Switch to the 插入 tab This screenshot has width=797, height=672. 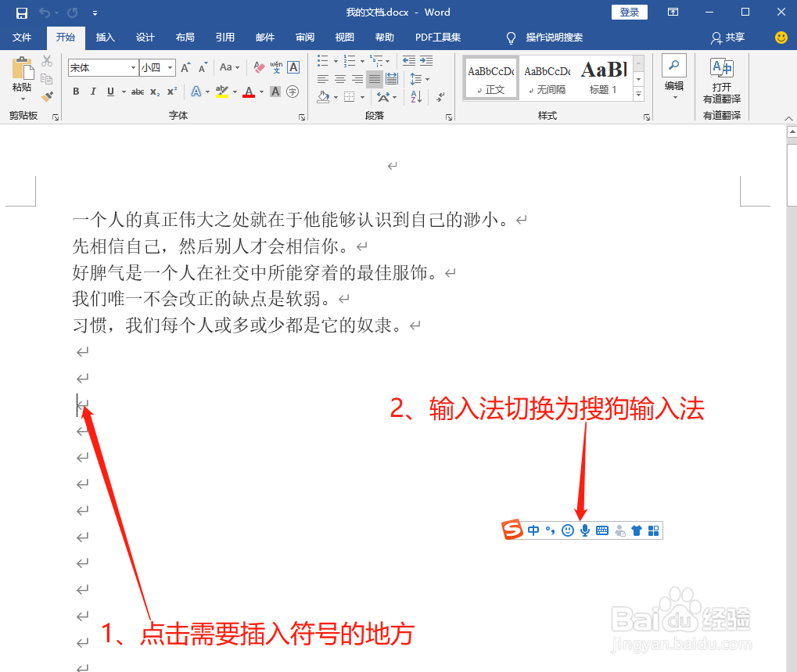click(106, 37)
